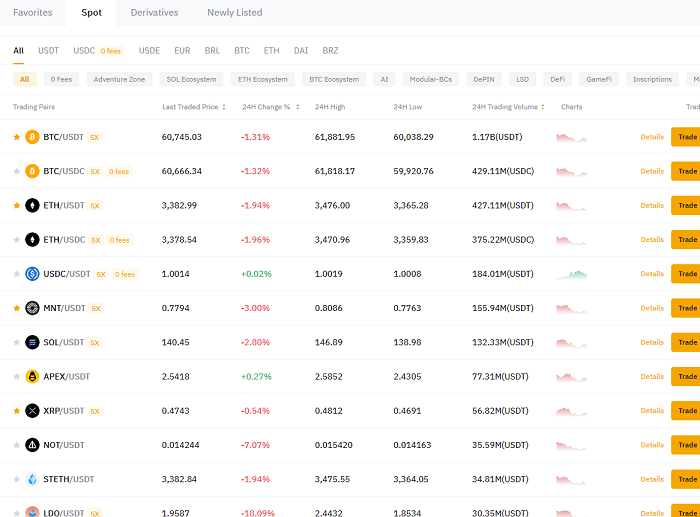Viewport: 700px width, 517px height.
Task: Click Trade button for ETH/USDT
Action: click(686, 205)
